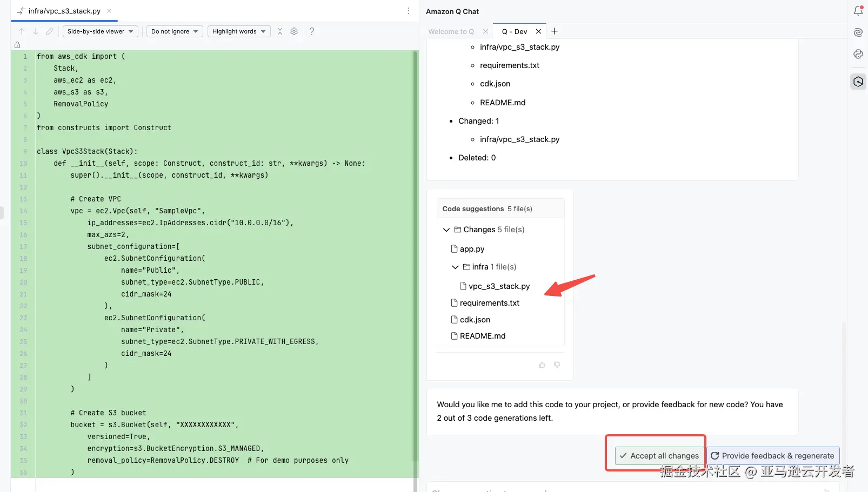Open the spiral AI assistant tool window
868x492 pixels.
858,32
